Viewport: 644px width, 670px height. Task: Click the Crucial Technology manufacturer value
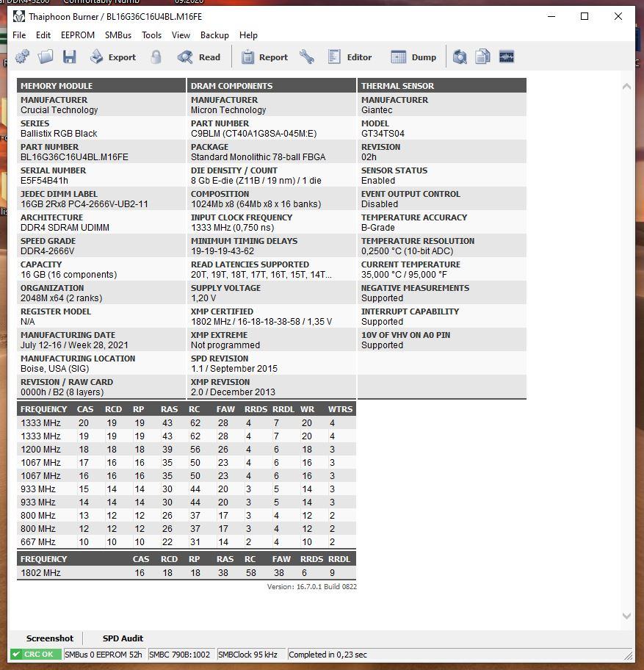59,109
